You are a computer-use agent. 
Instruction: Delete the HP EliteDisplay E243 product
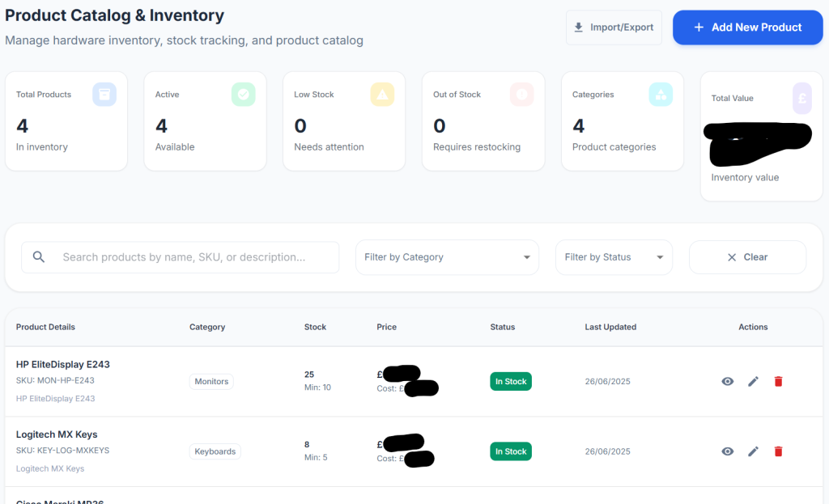[x=778, y=381]
